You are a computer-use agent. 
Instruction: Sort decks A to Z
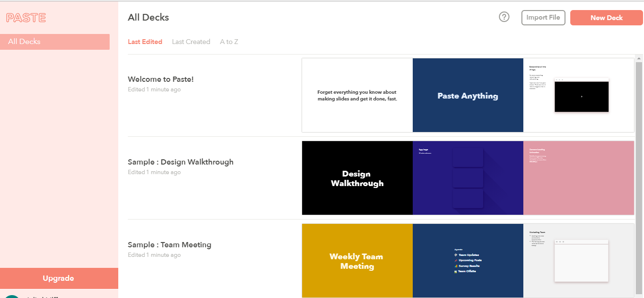229,42
